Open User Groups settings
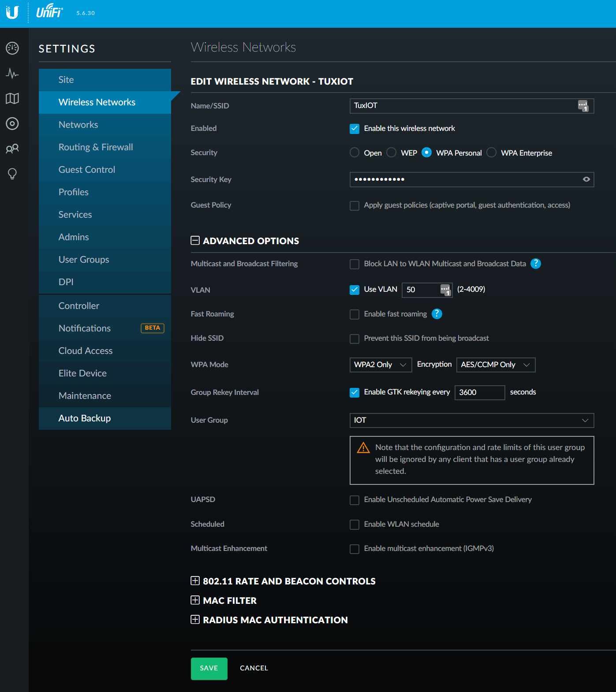The image size is (616, 692). tap(105, 260)
